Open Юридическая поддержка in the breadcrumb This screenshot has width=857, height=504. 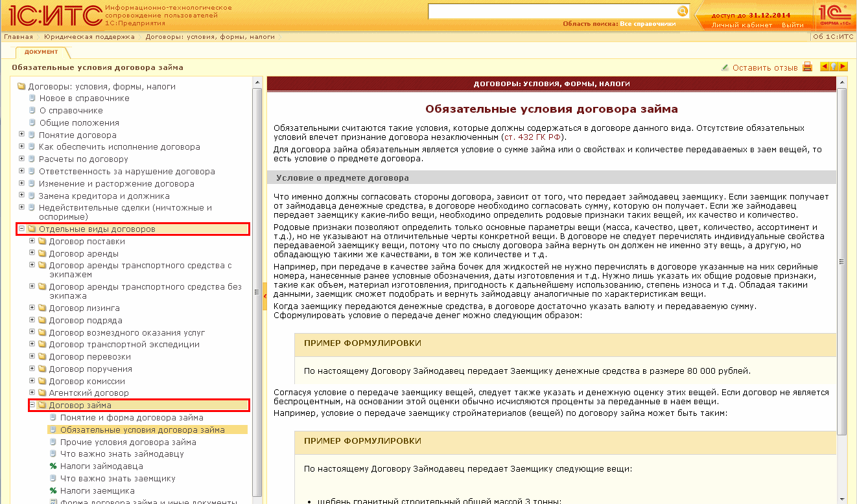(89, 37)
